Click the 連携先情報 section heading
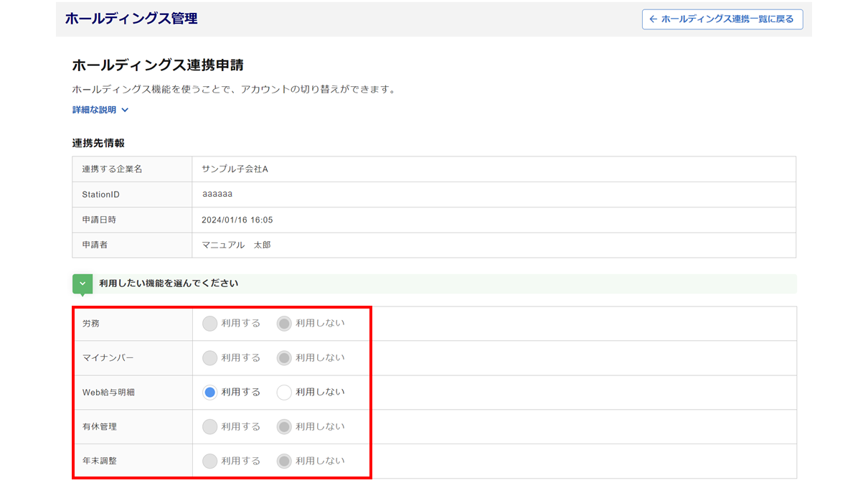The height and width of the screenshot is (488, 868). [98, 144]
